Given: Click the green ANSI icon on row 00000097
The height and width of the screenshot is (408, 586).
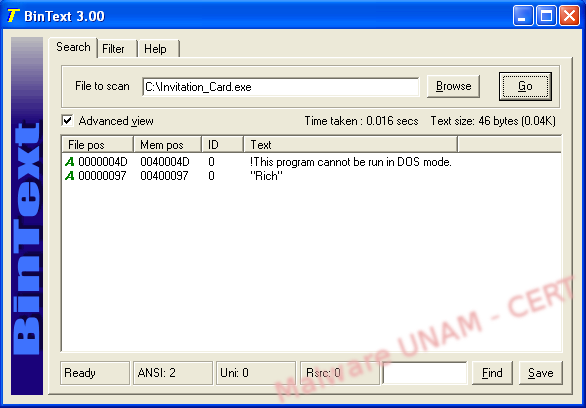Looking at the screenshot, I should 70,176.
